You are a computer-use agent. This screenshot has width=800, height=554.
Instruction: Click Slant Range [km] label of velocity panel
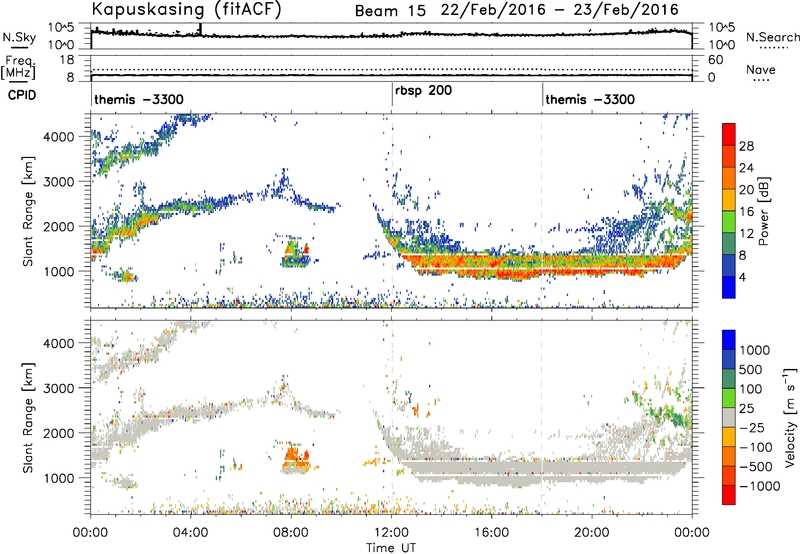pos(28,418)
